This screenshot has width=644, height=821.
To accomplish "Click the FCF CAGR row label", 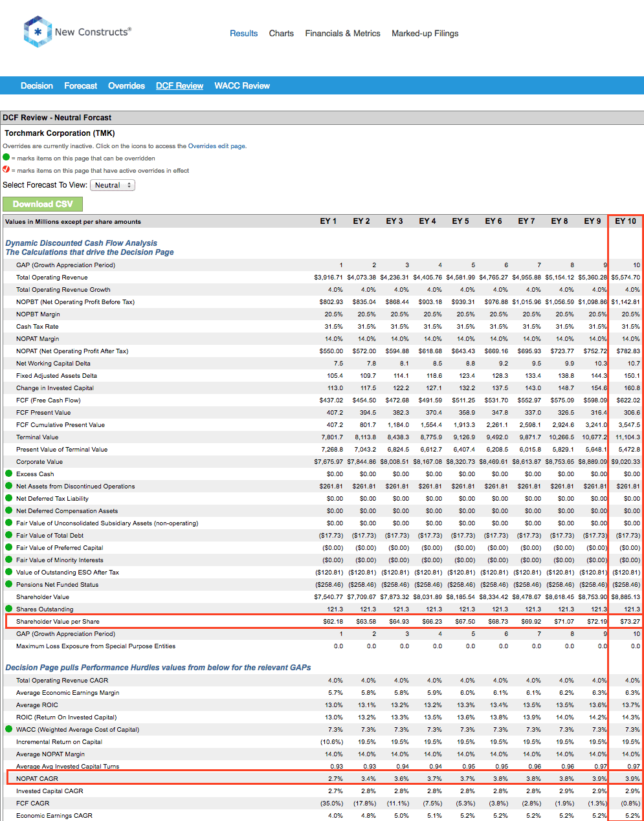I will (32, 803).
